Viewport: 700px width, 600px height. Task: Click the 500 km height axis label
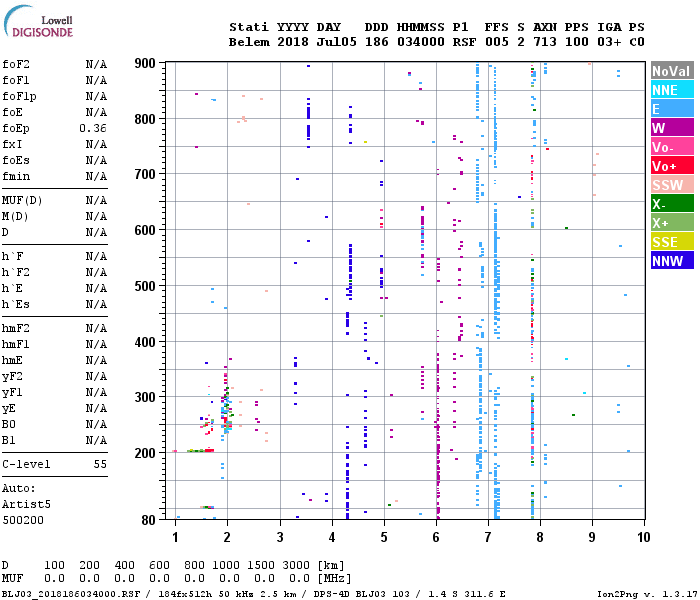tap(145, 286)
